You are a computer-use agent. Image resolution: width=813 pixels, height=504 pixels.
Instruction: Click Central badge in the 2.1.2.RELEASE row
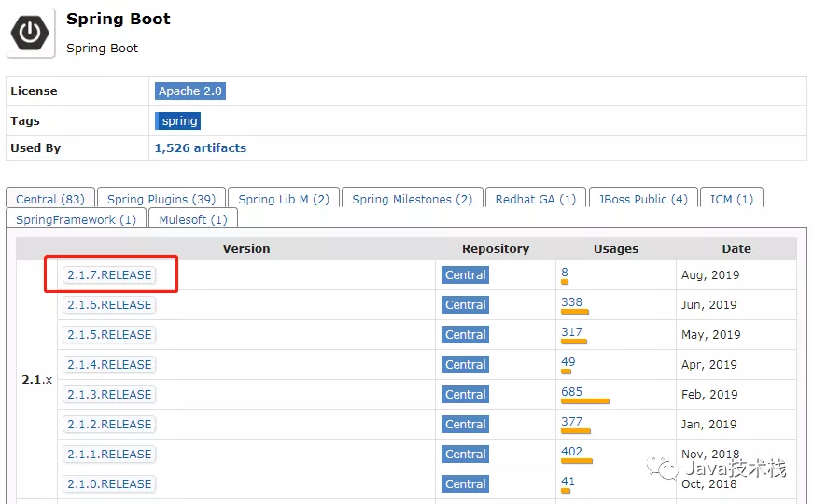465,424
